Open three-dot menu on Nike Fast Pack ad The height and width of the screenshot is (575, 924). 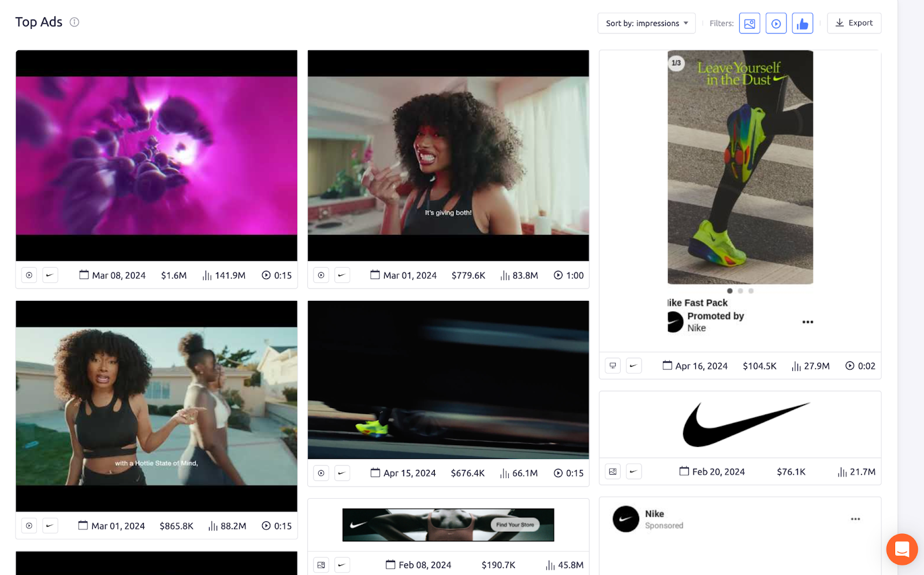807,322
